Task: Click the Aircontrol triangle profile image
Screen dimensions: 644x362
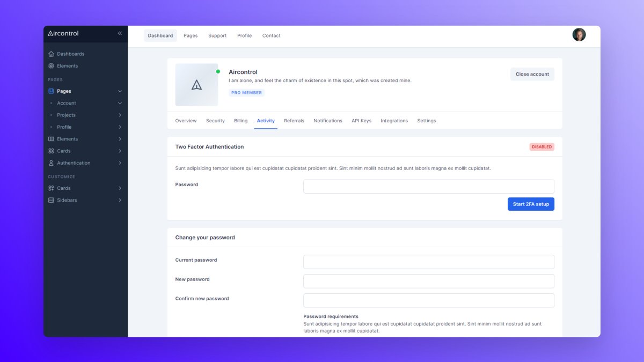Action: click(x=196, y=85)
